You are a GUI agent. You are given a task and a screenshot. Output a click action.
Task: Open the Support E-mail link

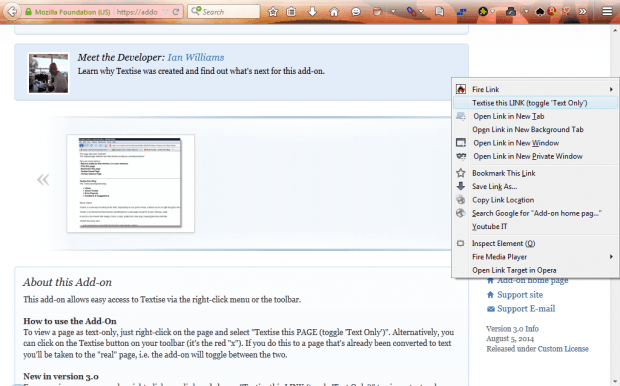pos(526,308)
